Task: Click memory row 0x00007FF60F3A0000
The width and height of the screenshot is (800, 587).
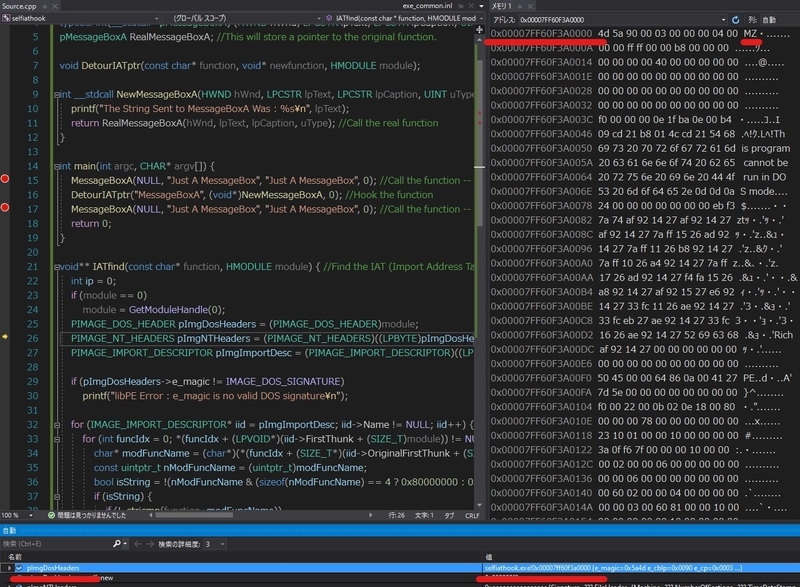Action: click(x=640, y=34)
